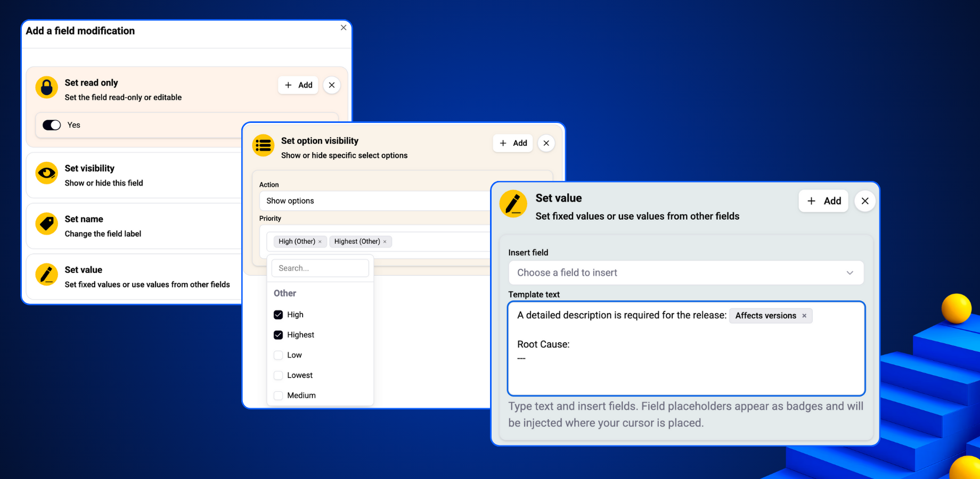
Task: Uncheck the High priority option
Action: click(278, 315)
